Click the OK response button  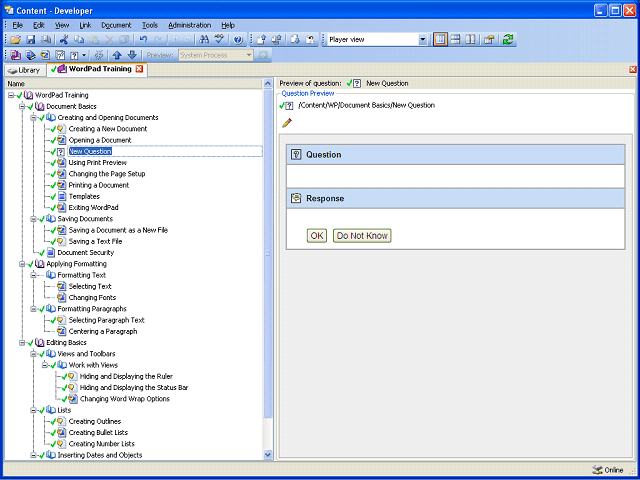tap(317, 236)
